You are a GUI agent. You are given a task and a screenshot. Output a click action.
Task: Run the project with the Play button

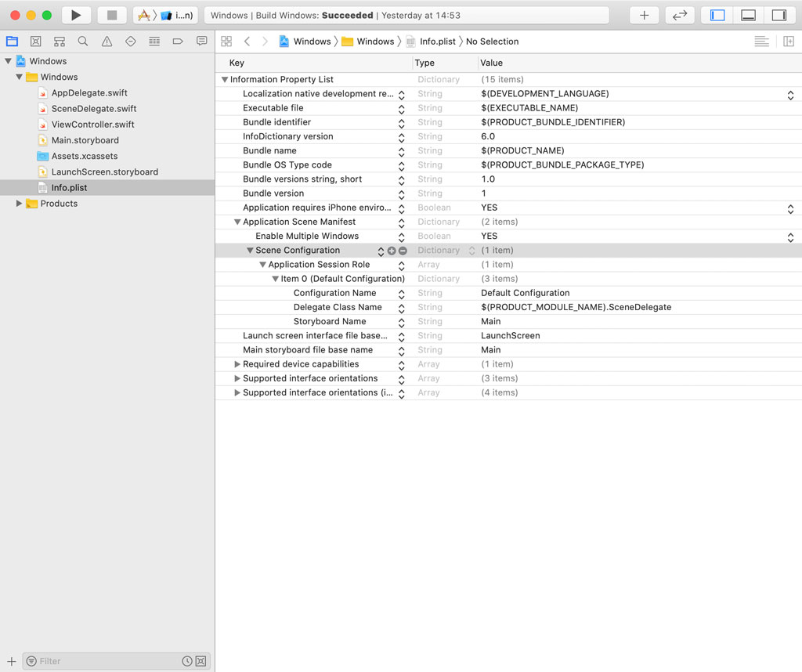pos(75,14)
